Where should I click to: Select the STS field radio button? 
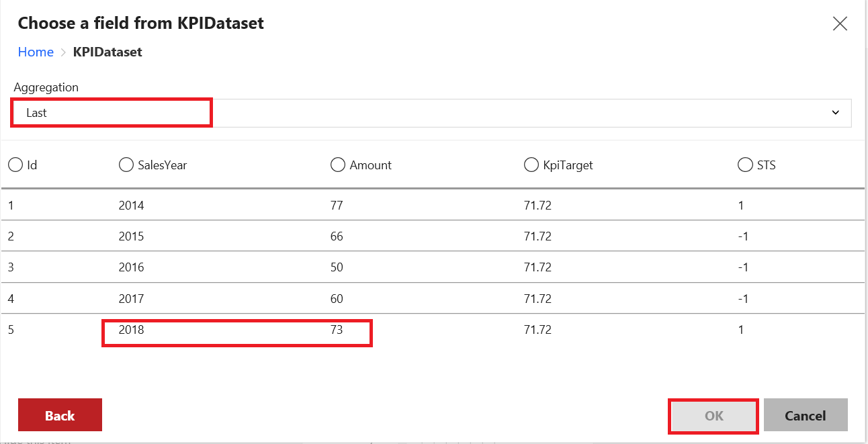(x=744, y=165)
